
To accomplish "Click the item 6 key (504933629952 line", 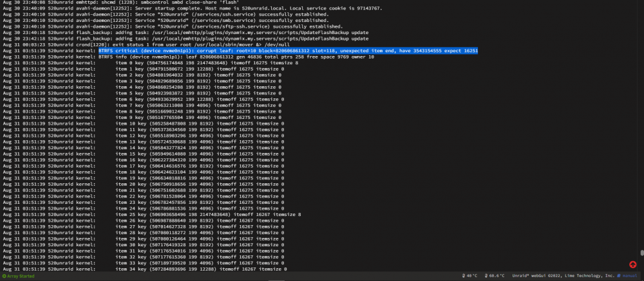I will (x=144, y=99).
